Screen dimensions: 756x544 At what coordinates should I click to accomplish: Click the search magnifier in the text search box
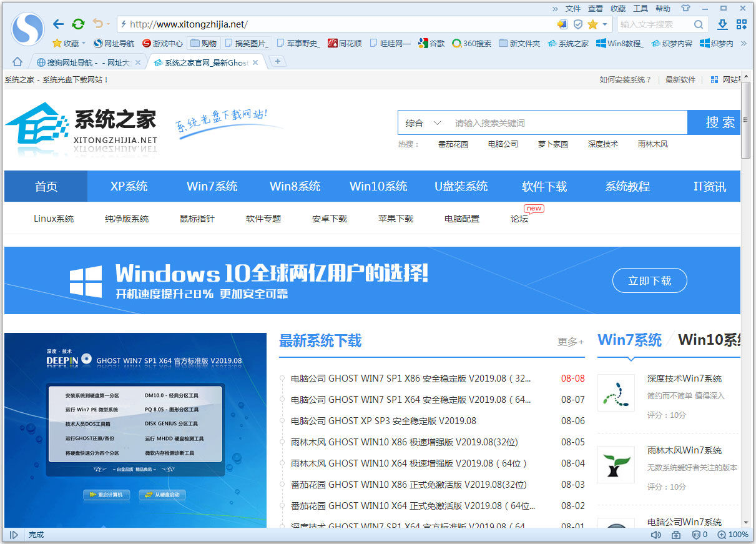(x=699, y=24)
